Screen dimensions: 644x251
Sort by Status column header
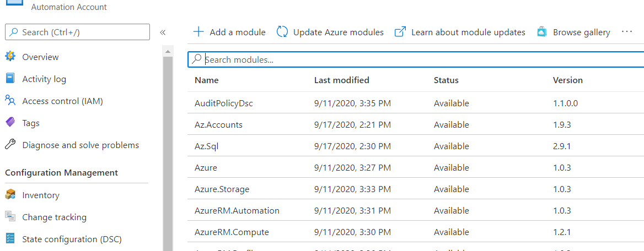(x=446, y=80)
